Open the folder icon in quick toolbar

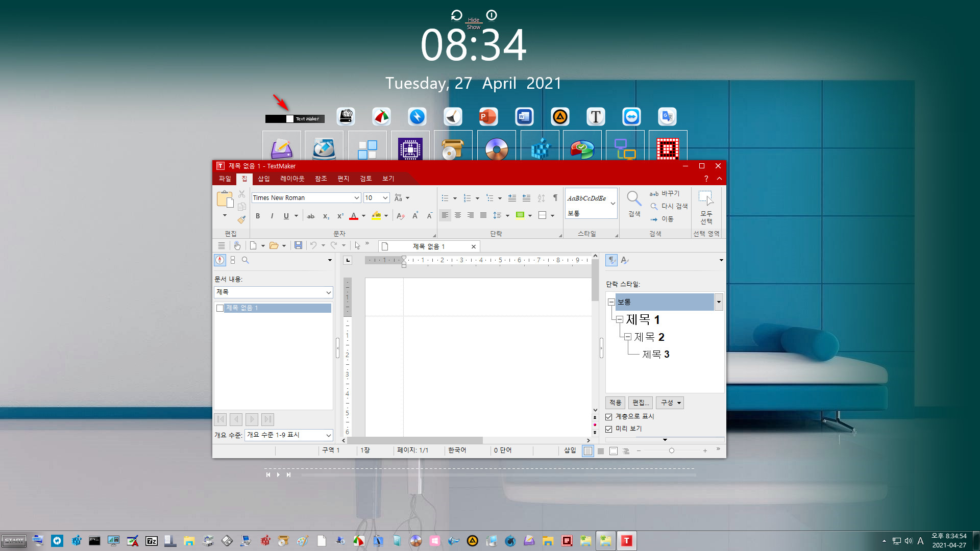click(274, 245)
